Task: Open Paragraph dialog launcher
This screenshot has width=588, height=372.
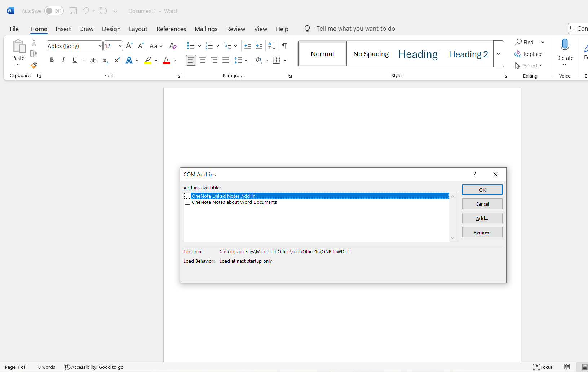Action: click(290, 76)
